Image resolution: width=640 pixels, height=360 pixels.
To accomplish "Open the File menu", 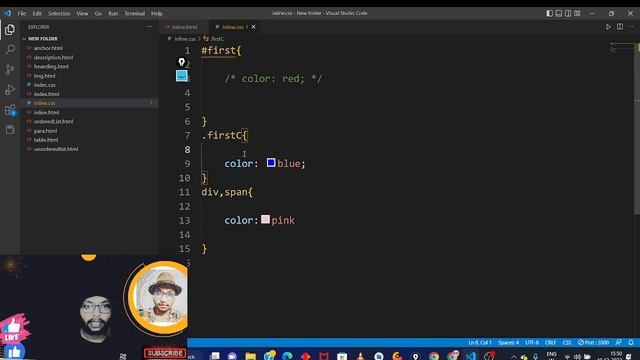I will coord(22,13).
